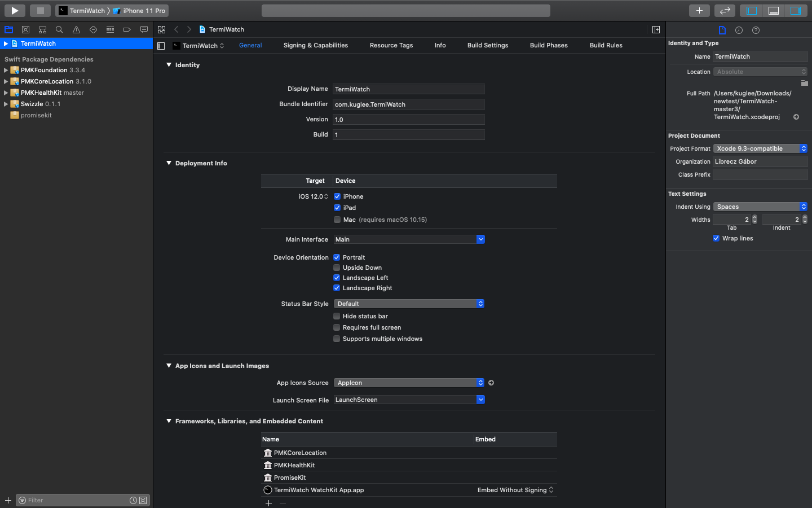Image resolution: width=812 pixels, height=508 pixels.
Task: Toggle Landscape Left orientation
Action: (x=337, y=278)
